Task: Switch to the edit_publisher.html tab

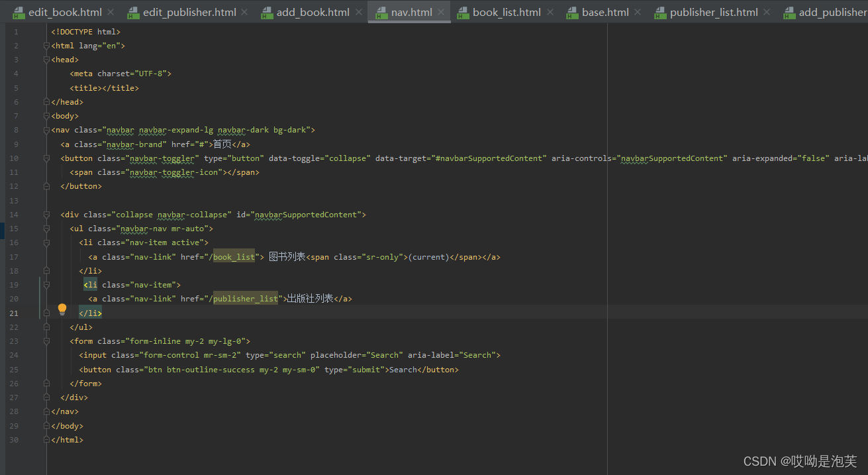Action: (x=189, y=12)
